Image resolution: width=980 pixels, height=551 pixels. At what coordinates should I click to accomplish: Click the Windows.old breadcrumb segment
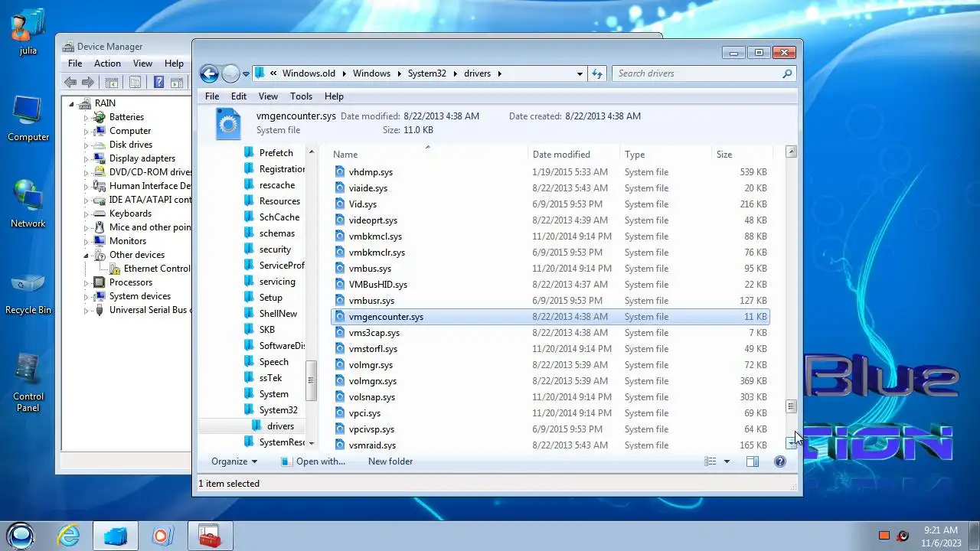point(309,73)
